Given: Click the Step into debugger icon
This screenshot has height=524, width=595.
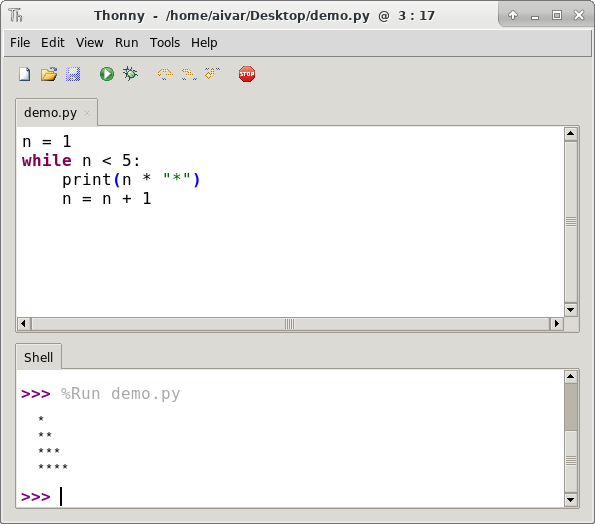Looking at the screenshot, I should point(189,74).
